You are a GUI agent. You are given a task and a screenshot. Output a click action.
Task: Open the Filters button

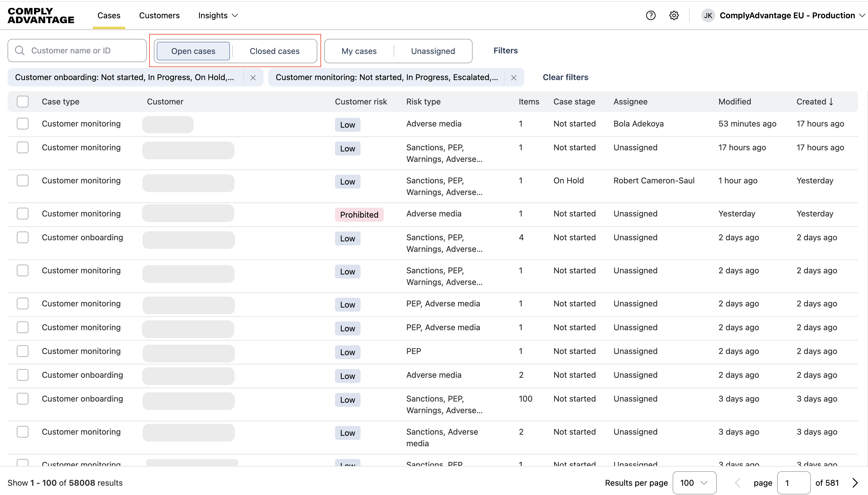505,51
